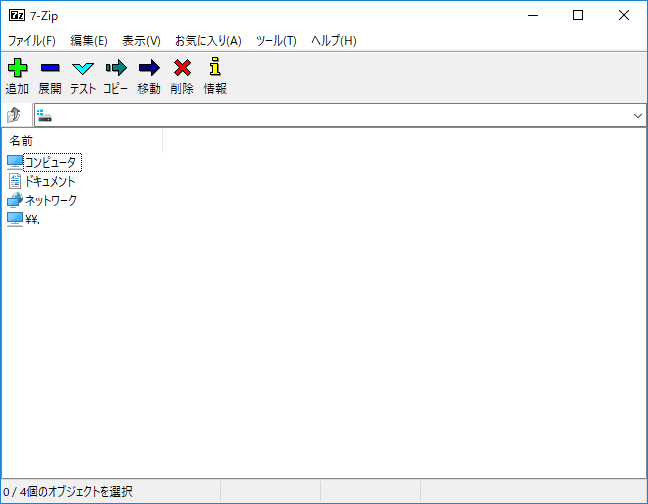
Task: Open the ヘルプ(H) menu
Action: (334, 40)
